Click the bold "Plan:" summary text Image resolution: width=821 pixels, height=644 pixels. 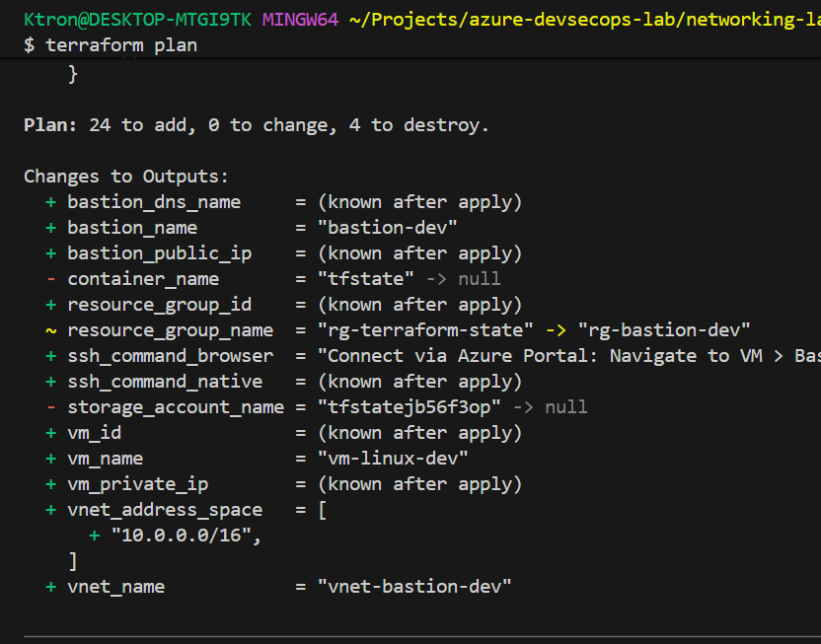tap(51, 125)
